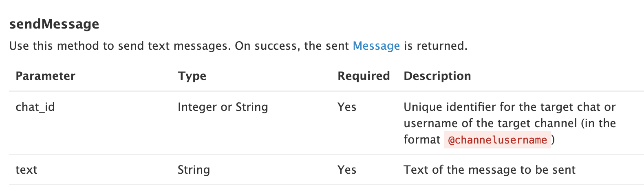Click 'Text of the message to be sent'
This screenshot has height=190, width=644.
tap(489, 170)
